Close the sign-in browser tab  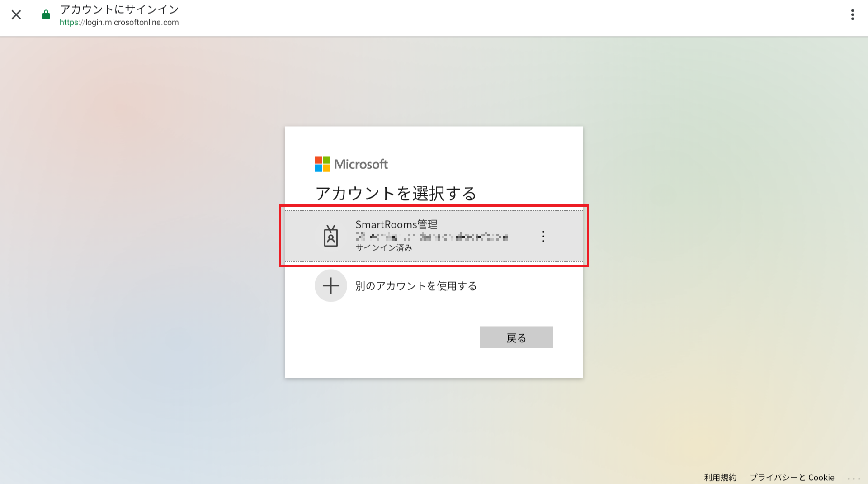16,15
